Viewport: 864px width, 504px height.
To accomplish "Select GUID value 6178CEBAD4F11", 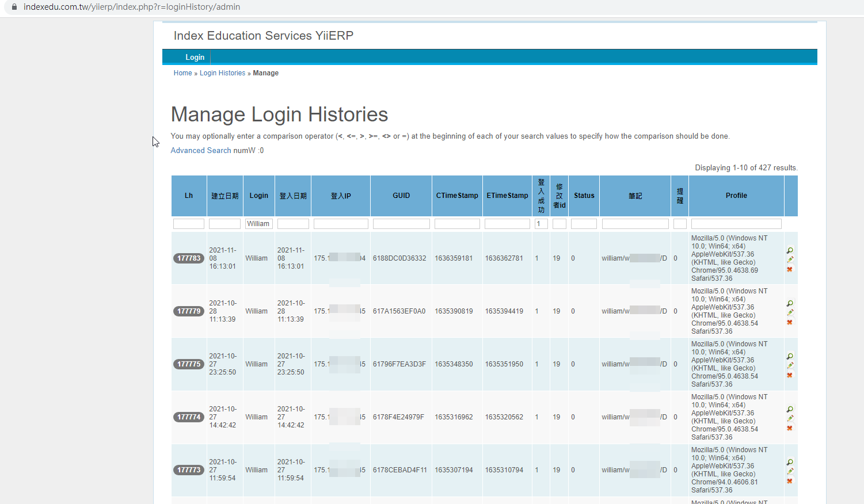I will (x=400, y=470).
